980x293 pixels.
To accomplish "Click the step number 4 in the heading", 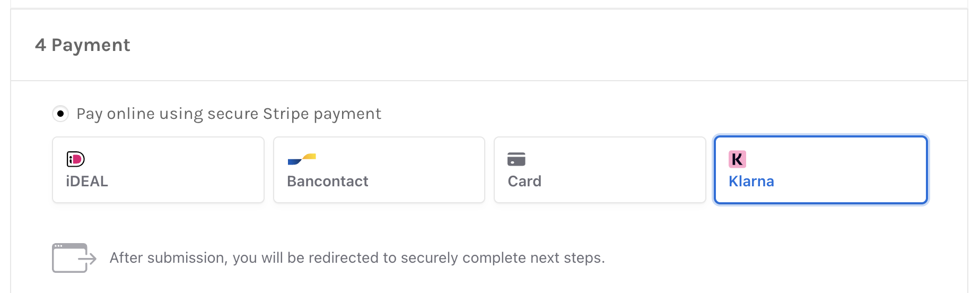I will tap(40, 45).
